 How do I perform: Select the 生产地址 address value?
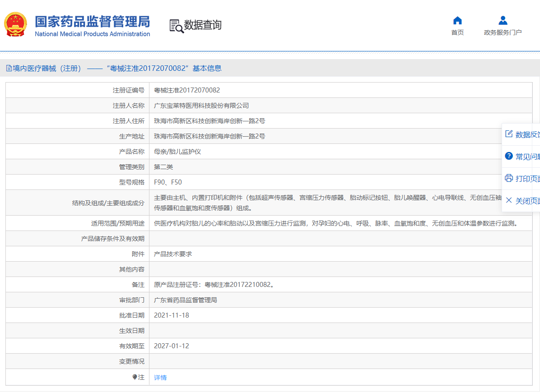point(209,136)
